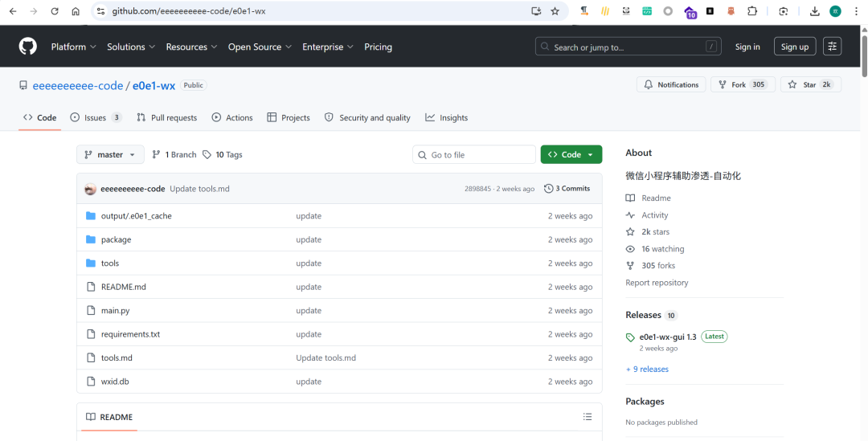
Task: Open Chrome three-dot menu
Action: (x=856, y=11)
